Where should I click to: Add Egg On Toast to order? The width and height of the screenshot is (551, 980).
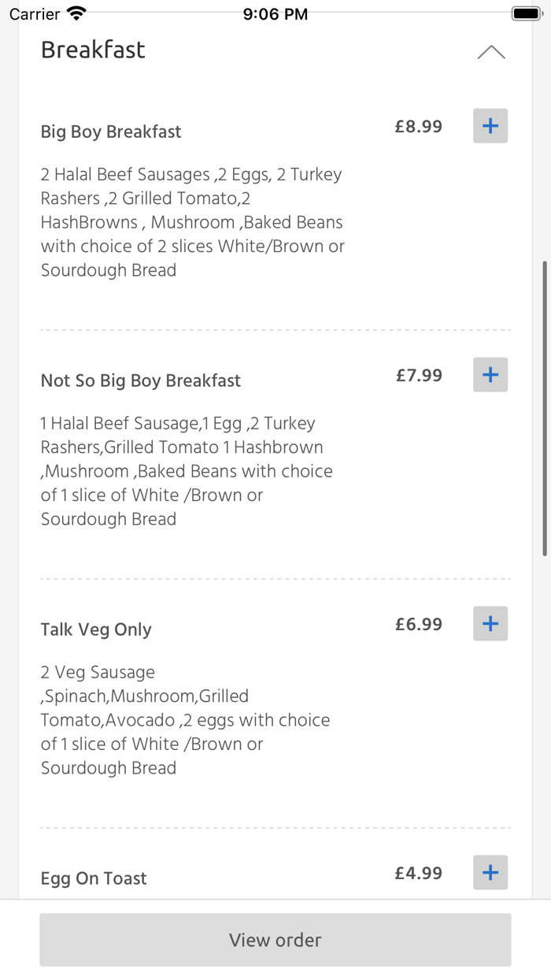click(490, 872)
